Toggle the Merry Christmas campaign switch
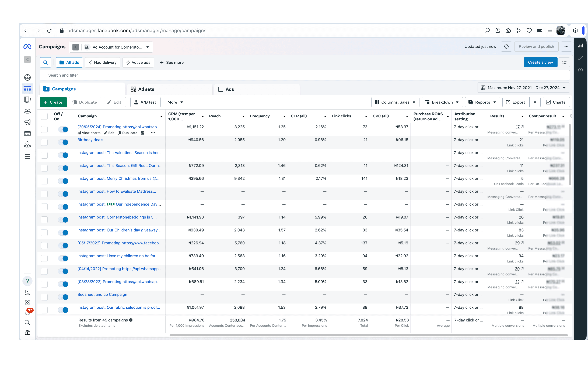 coord(63,181)
